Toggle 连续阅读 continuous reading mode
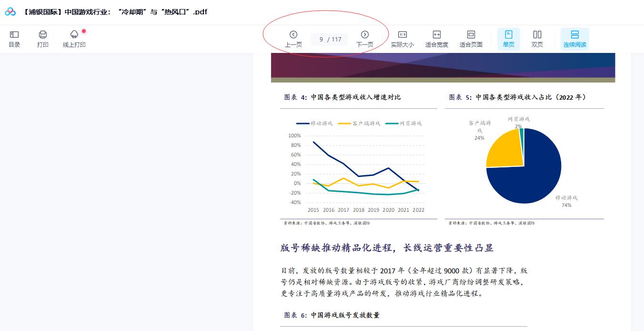The width and height of the screenshot is (644, 331). pos(575,38)
